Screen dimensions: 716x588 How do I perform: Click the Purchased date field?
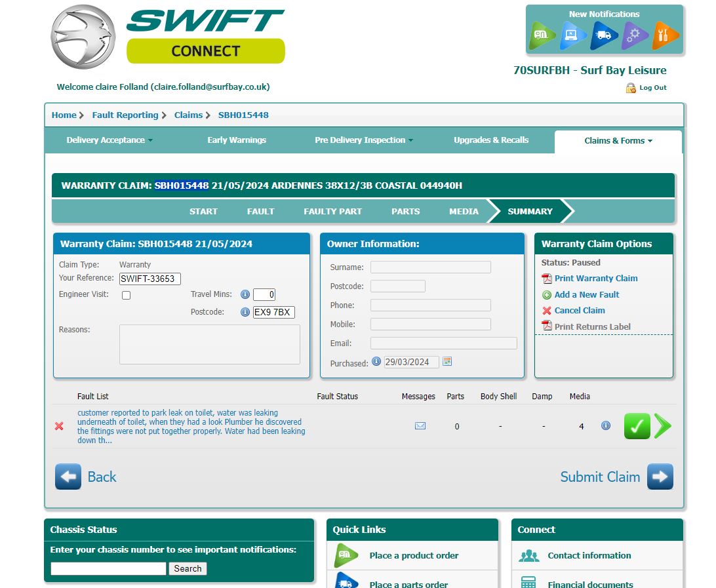pos(411,362)
